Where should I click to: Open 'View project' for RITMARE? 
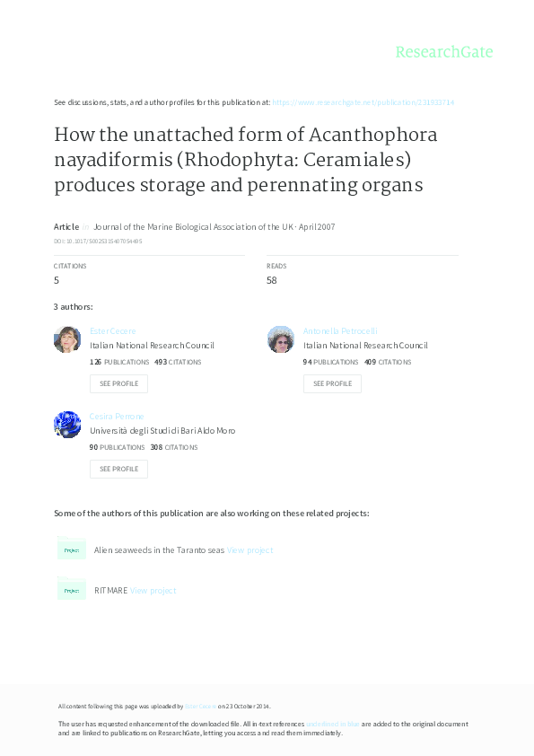tap(153, 590)
